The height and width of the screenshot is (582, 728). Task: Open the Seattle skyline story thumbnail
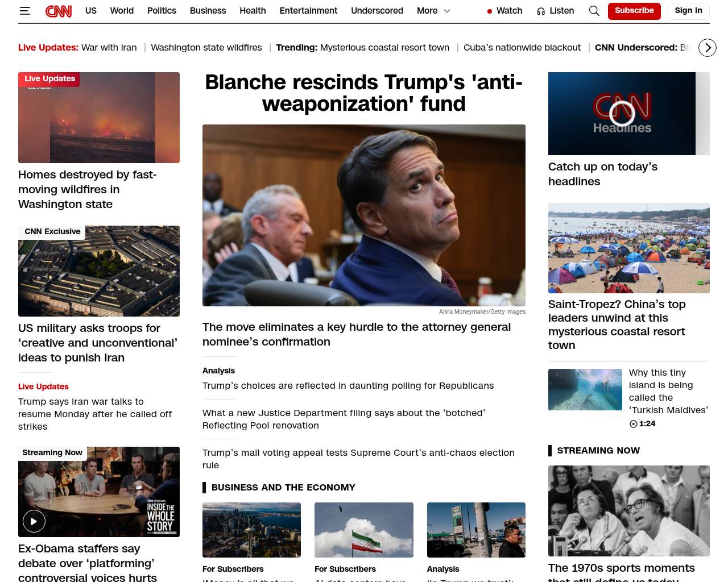(251, 530)
